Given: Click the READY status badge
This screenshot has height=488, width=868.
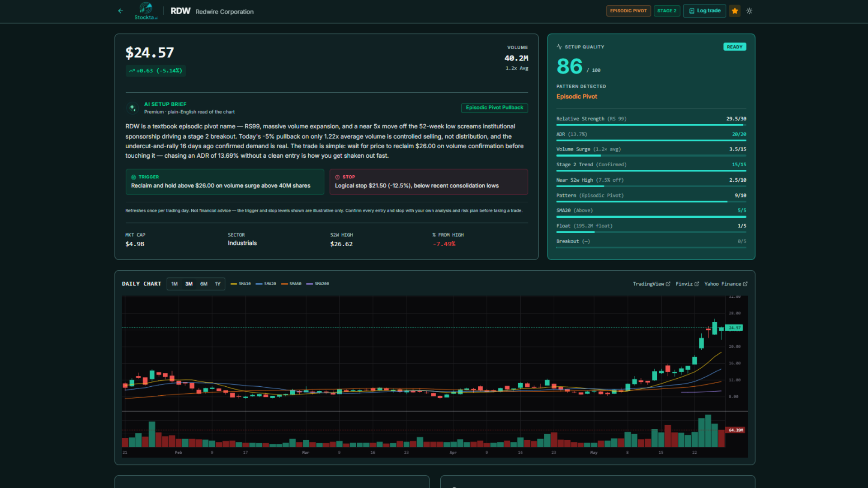Looking at the screenshot, I should tap(735, 47).
